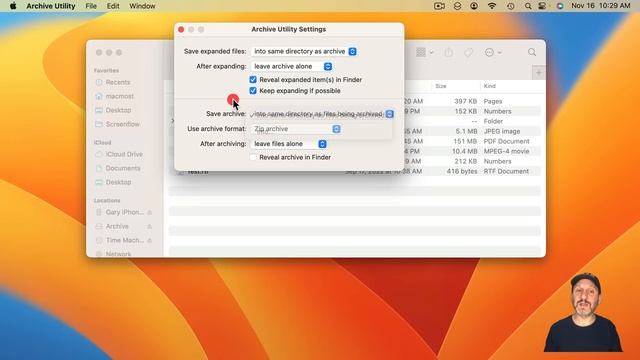The image size is (640, 360).
Task: Click the screen recording icon in menu bar
Action: [439, 6]
